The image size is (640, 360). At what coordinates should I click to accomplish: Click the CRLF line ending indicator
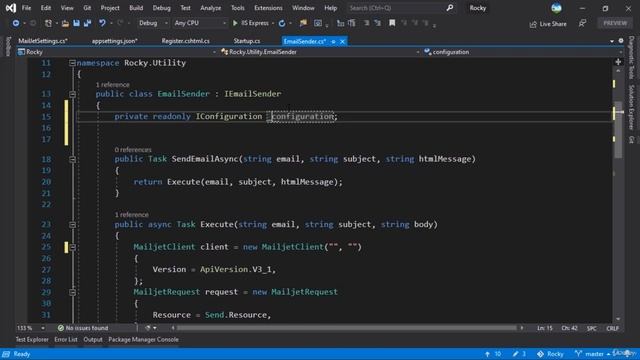(613, 328)
